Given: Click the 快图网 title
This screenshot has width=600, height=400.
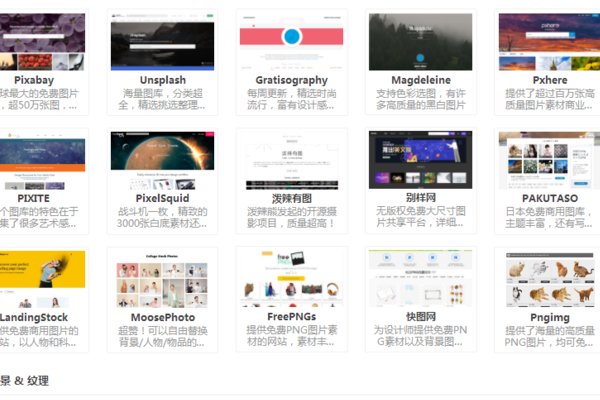Looking at the screenshot, I should click(421, 317).
